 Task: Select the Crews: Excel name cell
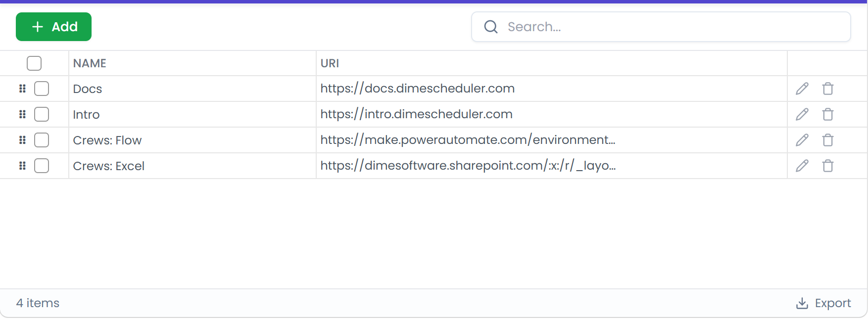tap(193, 166)
